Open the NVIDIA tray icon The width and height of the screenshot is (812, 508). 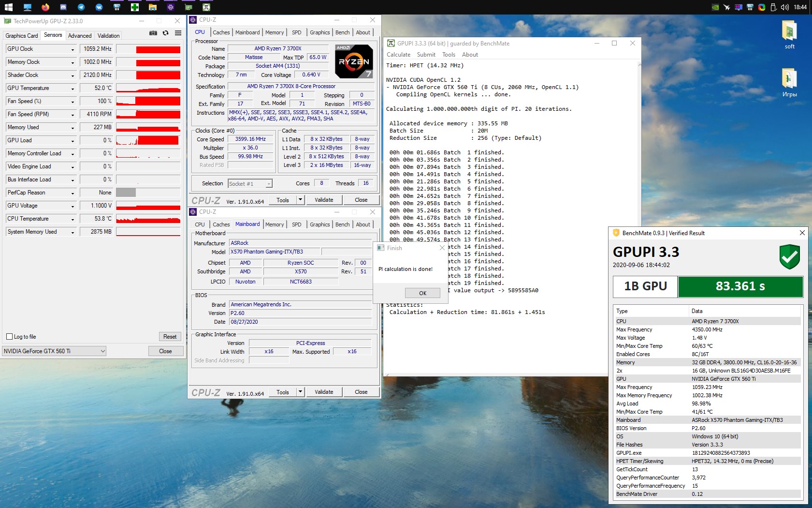pyautogui.click(x=715, y=7)
